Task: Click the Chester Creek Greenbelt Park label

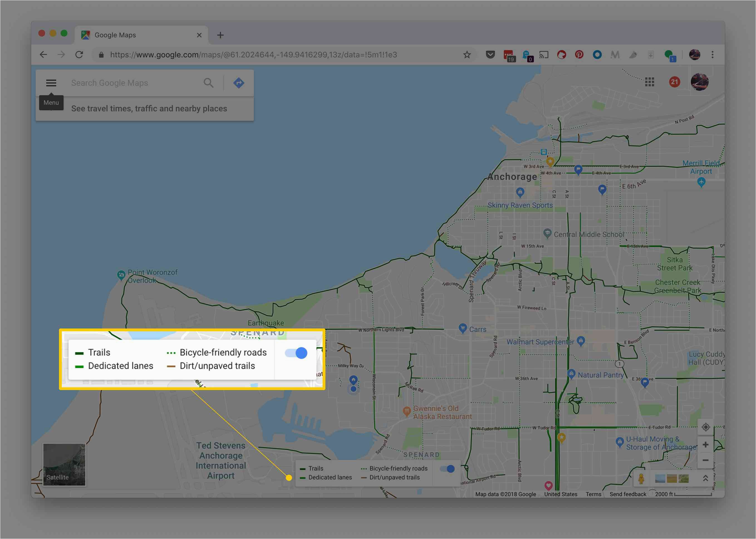Action: point(678,286)
